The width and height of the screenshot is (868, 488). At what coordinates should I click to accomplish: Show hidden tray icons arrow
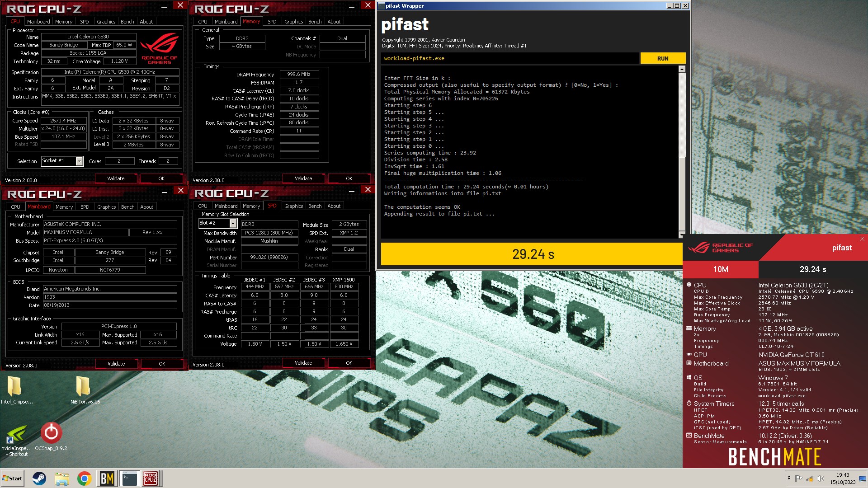tap(789, 478)
